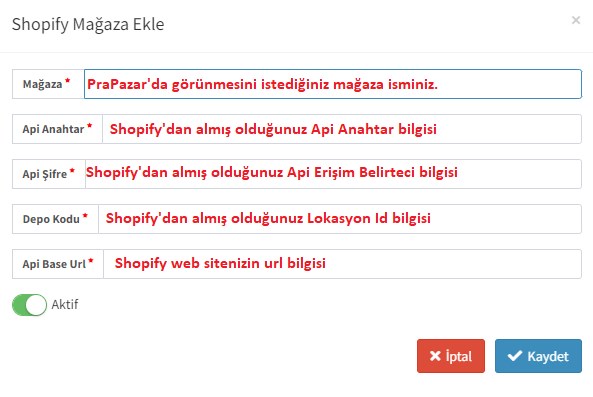Click into the Depo Kodu field
The height and width of the screenshot is (397, 593).
pos(340,219)
